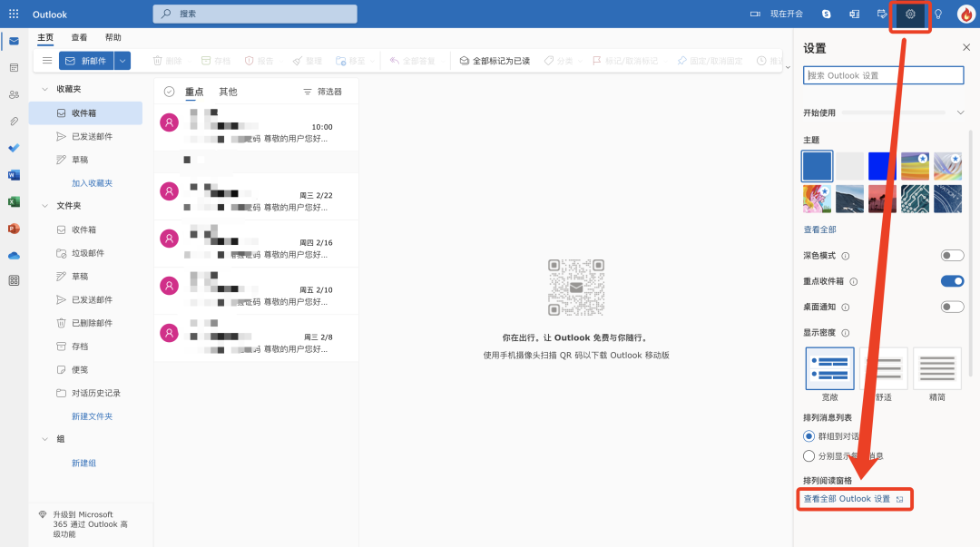Open Word from the left app sidebar
The width and height of the screenshot is (980, 547).
coord(13,174)
